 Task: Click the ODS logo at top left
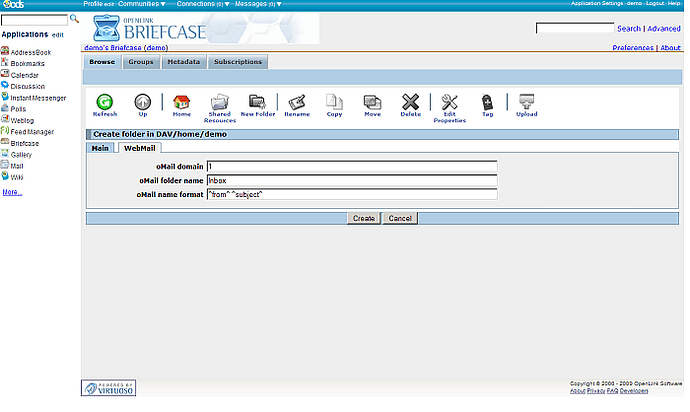coord(13,4)
